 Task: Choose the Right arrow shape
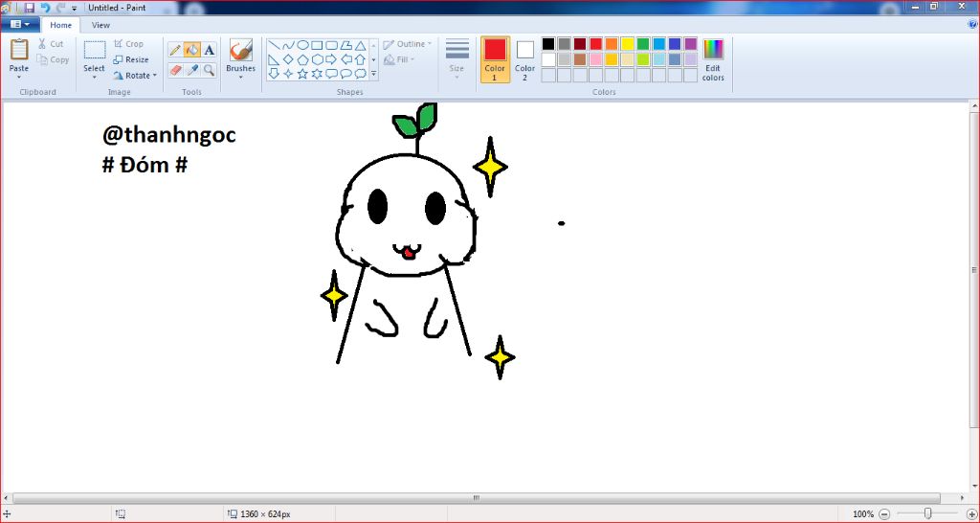click(331, 59)
